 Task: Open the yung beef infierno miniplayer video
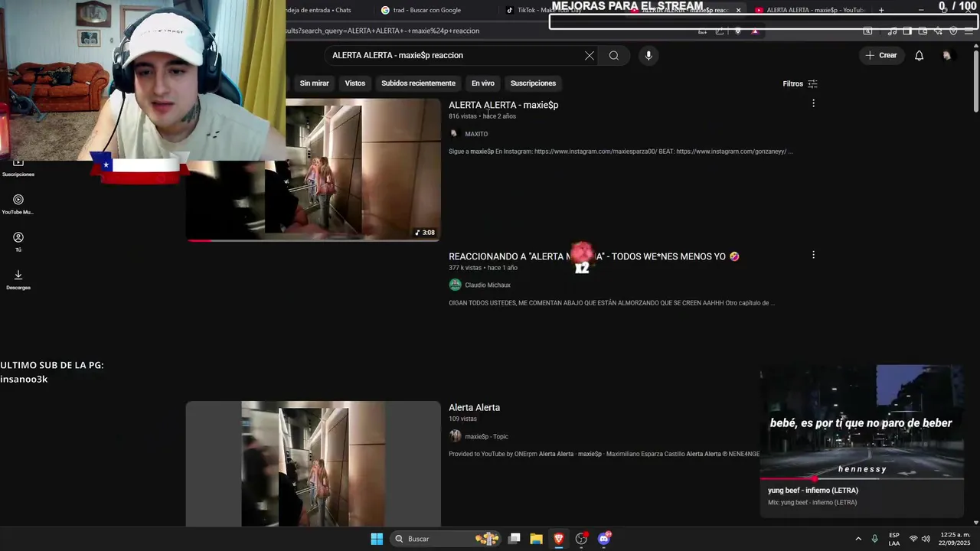[861, 421]
